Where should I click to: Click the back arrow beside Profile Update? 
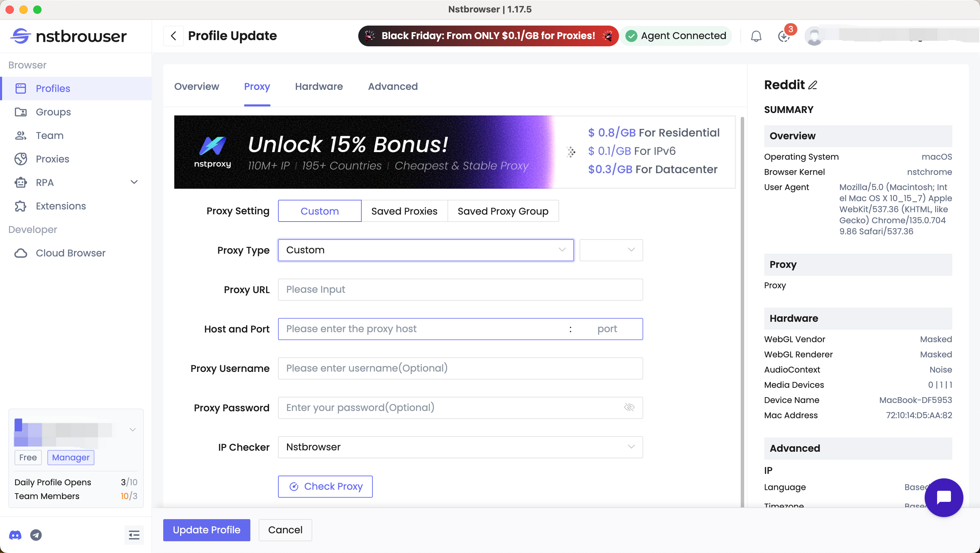click(x=174, y=36)
